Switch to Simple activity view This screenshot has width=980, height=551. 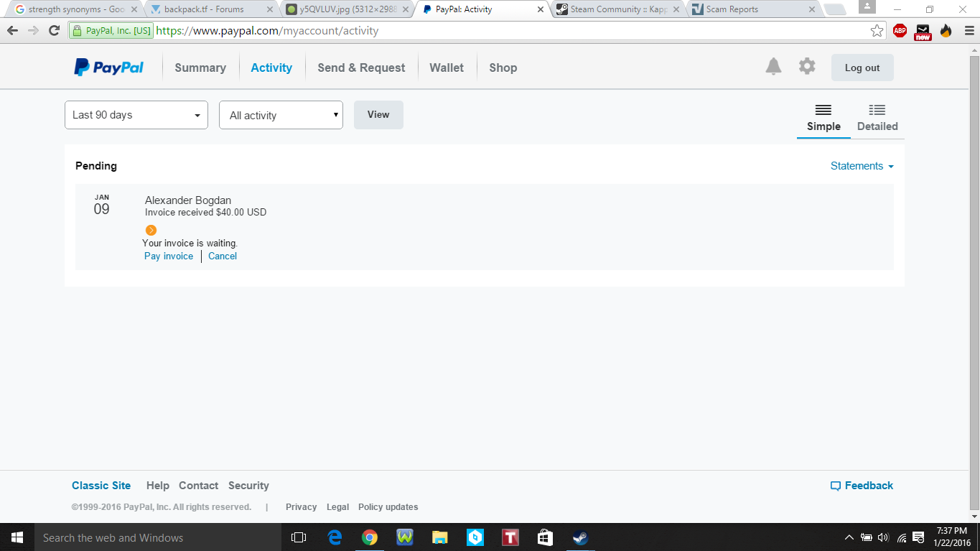[823, 118]
